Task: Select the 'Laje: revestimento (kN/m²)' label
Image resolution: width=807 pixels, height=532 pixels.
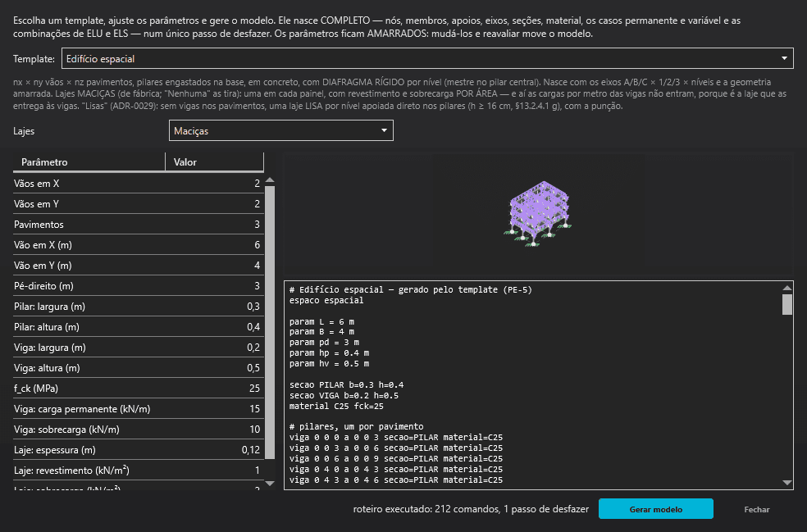Action: pos(71,471)
